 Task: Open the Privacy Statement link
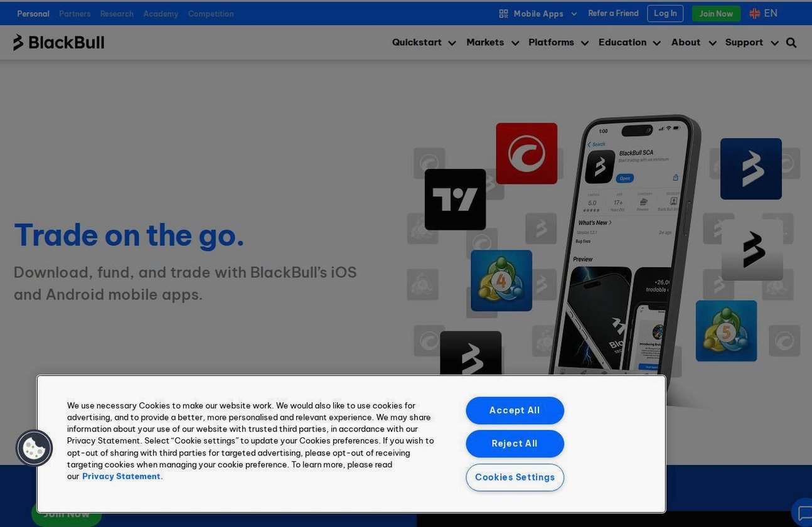[x=122, y=476]
